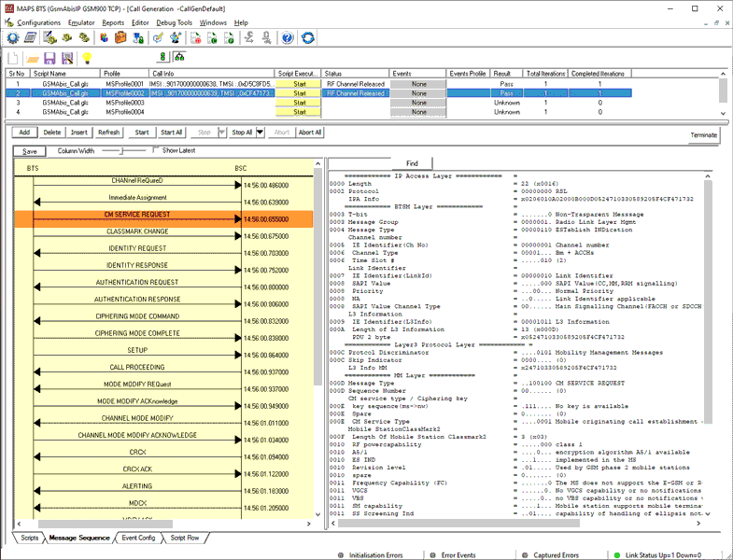The width and height of the screenshot is (733, 560).
Task: Open the Stop button dropdown arrow
Action: tap(222, 133)
